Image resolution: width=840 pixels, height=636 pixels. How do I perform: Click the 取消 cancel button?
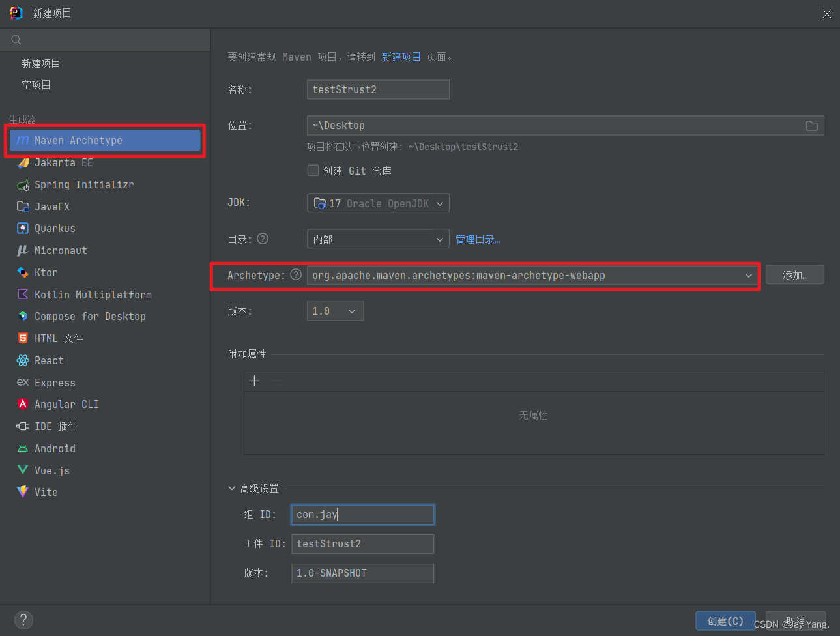click(796, 621)
